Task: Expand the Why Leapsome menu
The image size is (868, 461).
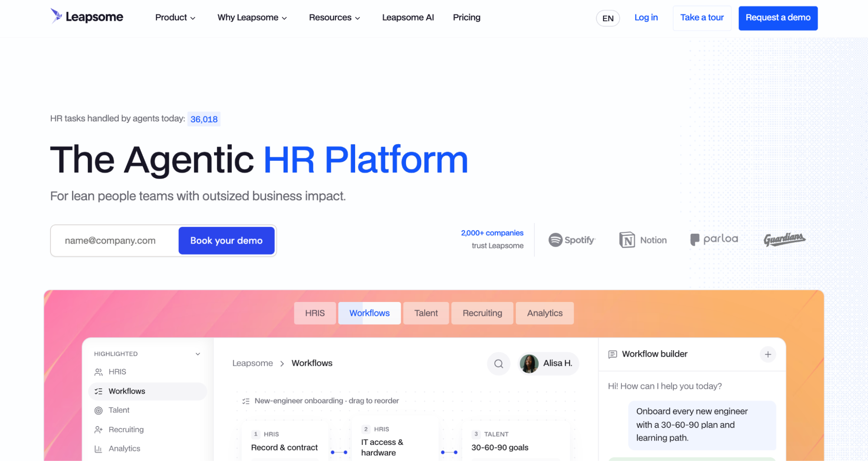Action: click(x=252, y=17)
